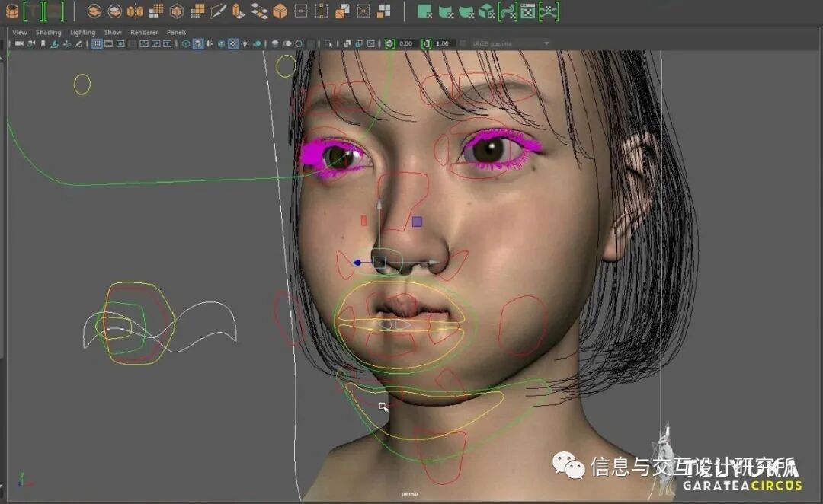Click the cube-in-hexagon shelf icon
823x504 pixels.
177,11
